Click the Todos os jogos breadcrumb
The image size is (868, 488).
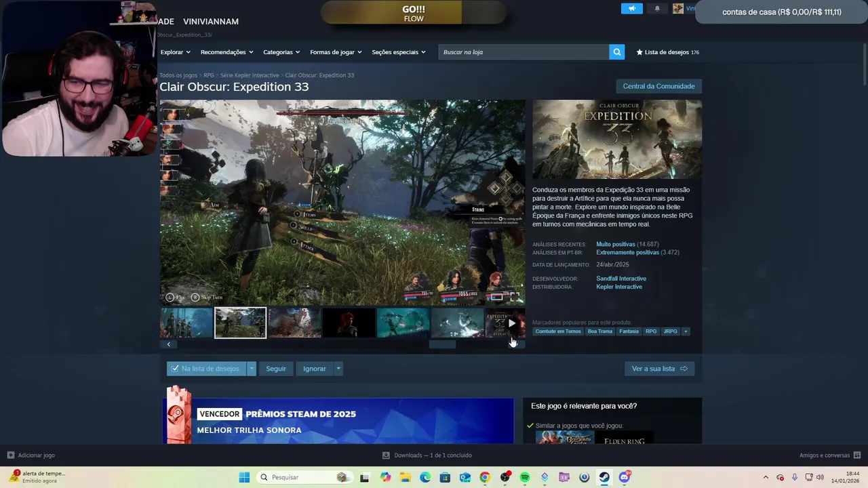point(178,75)
